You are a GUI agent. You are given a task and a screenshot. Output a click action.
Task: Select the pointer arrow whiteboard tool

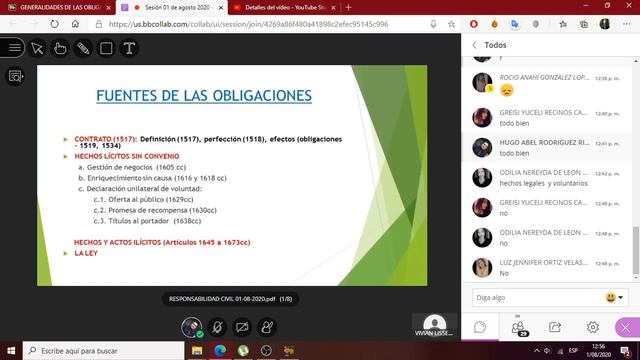click(37, 48)
